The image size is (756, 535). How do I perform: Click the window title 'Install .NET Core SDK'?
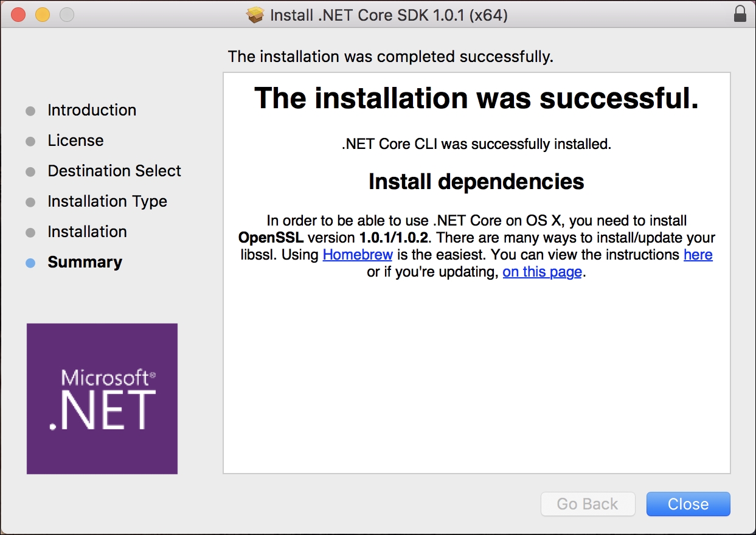(389, 15)
